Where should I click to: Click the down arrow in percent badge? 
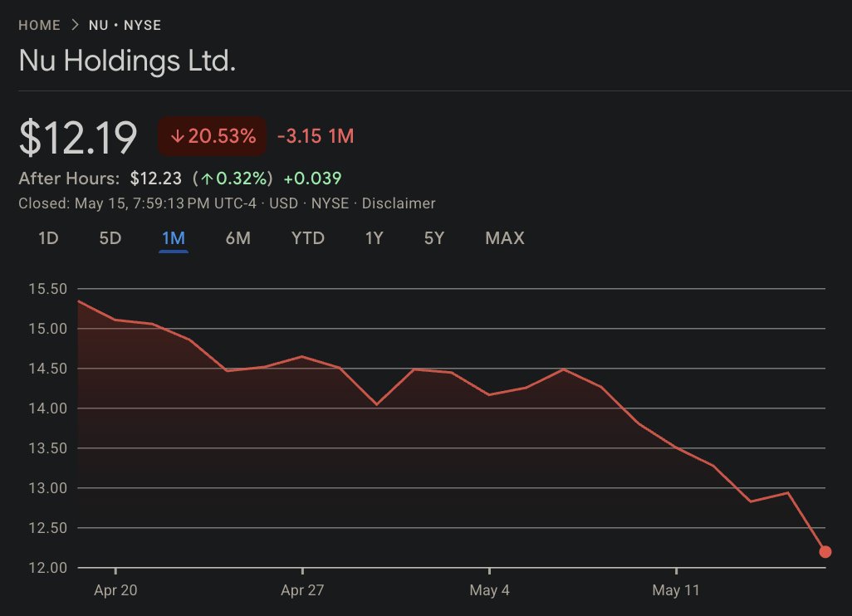[x=177, y=136]
